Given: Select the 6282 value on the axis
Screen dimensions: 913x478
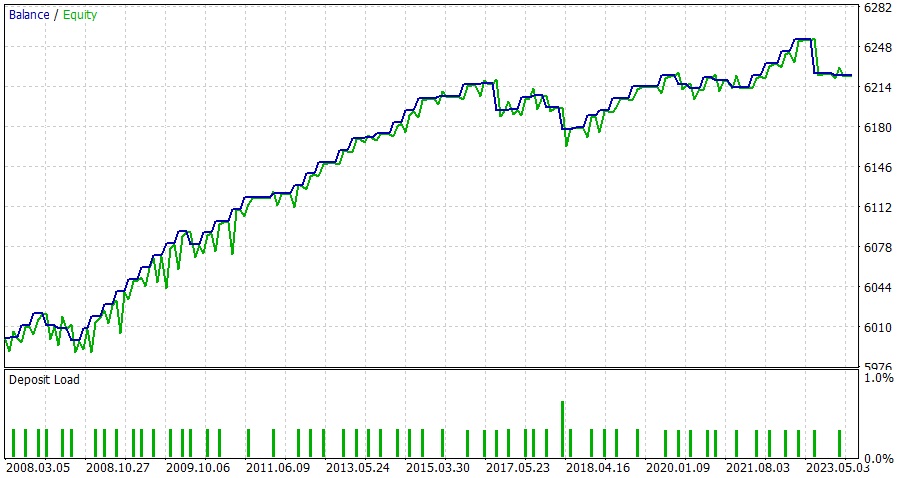Looking at the screenshot, I should pos(877,8).
